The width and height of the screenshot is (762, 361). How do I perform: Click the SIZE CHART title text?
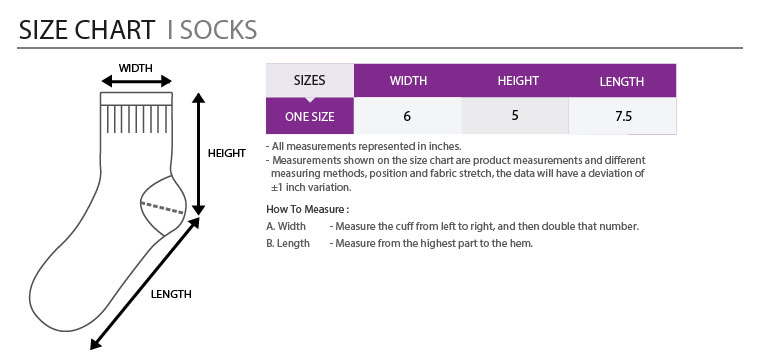(x=87, y=30)
